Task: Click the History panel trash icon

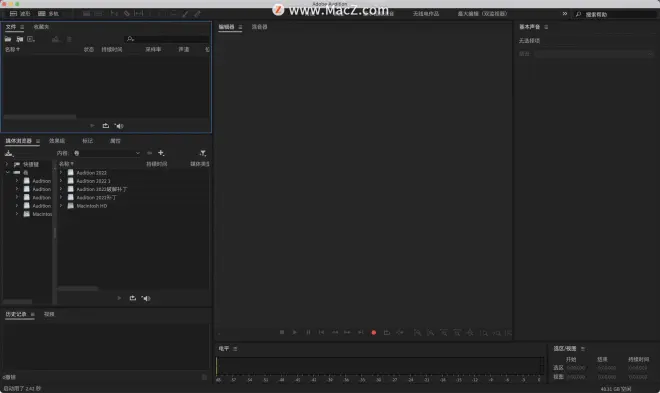Action: coord(204,377)
